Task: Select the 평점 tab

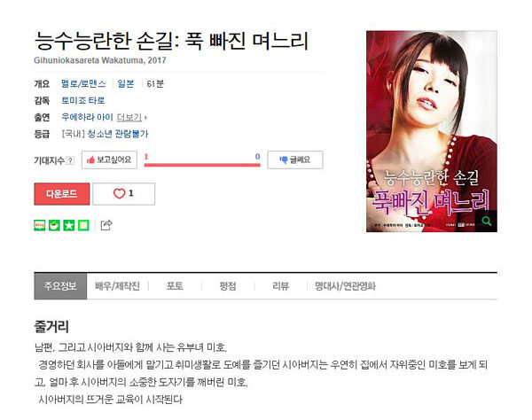Action: pos(228,286)
